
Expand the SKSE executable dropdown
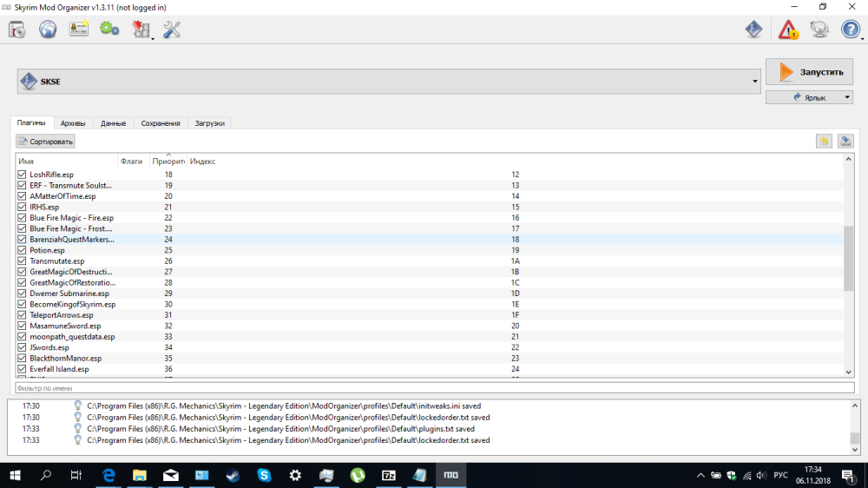coord(754,82)
